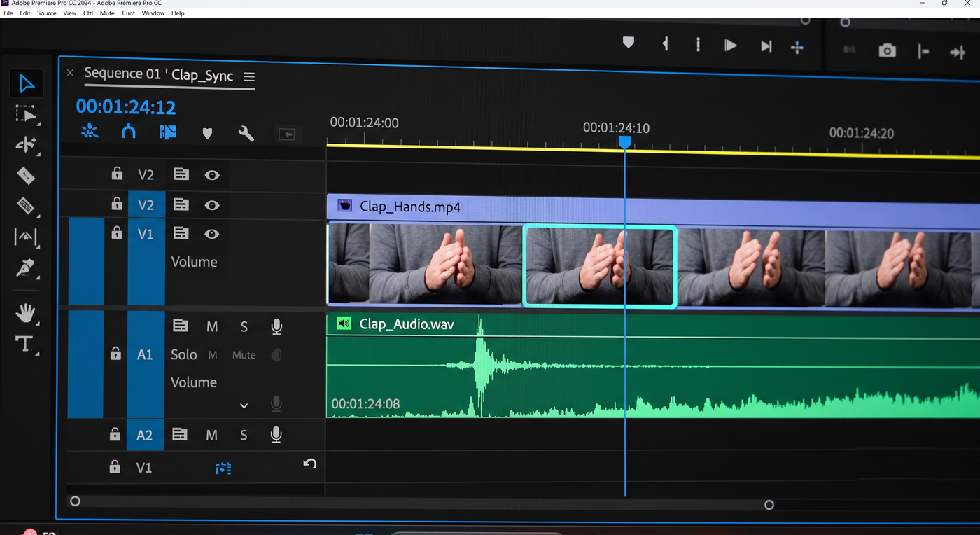Toggle linked selection icon next to magnet
Viewport: 980px width, 535px height.
point(168,132)
